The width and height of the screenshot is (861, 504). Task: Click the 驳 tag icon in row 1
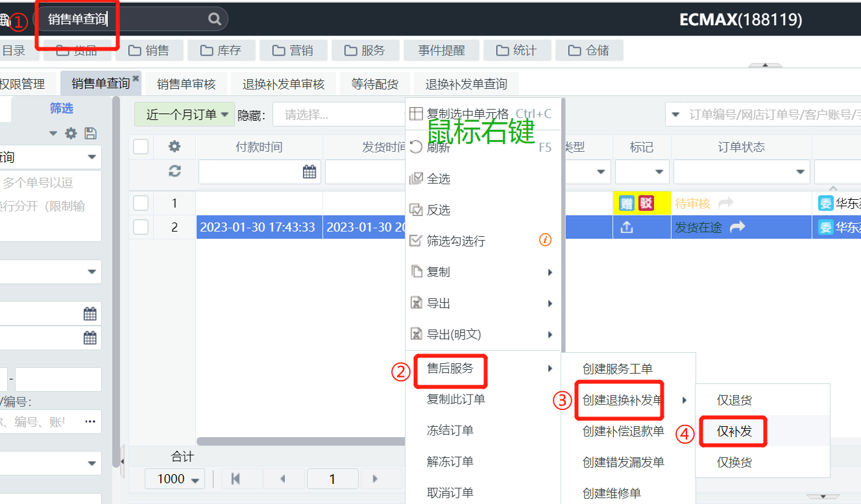(646, 203)
